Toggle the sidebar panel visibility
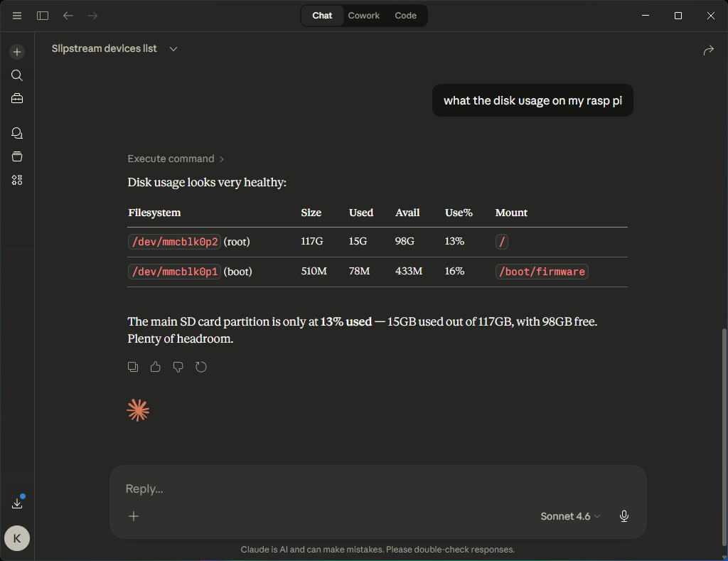 click(43, 16)
